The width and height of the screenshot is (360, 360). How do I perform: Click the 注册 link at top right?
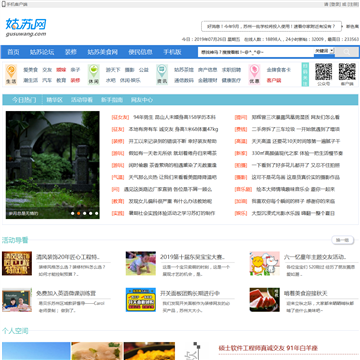[x=353, y=4]
